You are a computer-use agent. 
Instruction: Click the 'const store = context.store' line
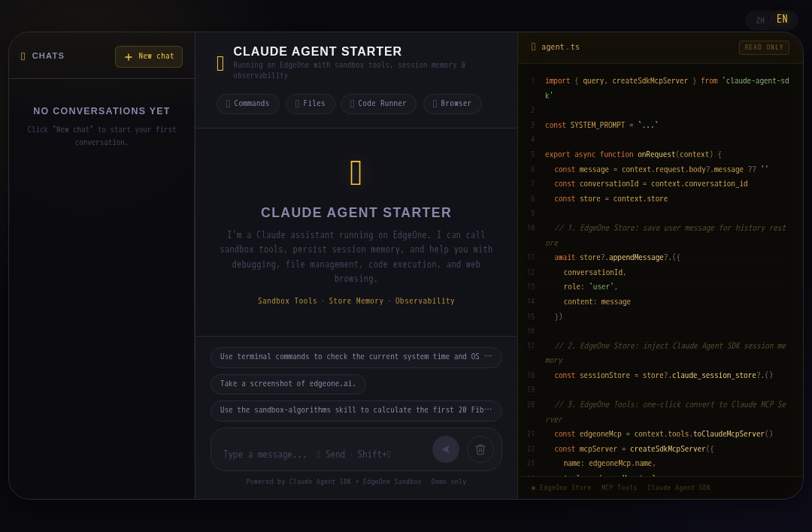[x=611, y=198]
